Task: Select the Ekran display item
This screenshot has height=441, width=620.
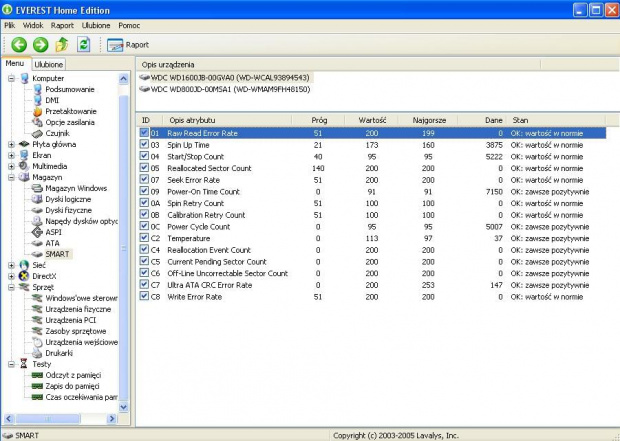Action: (x=42, y=155)
